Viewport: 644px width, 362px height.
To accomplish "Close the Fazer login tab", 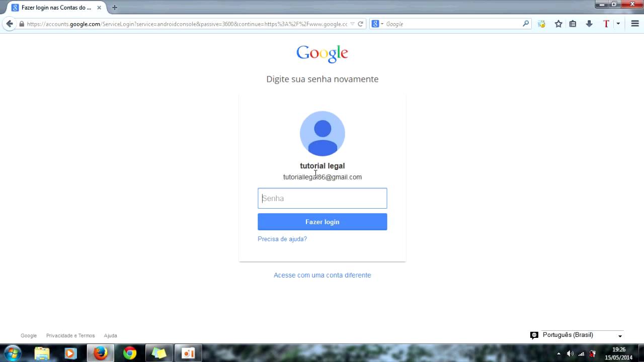I will [x=99, y=8].
